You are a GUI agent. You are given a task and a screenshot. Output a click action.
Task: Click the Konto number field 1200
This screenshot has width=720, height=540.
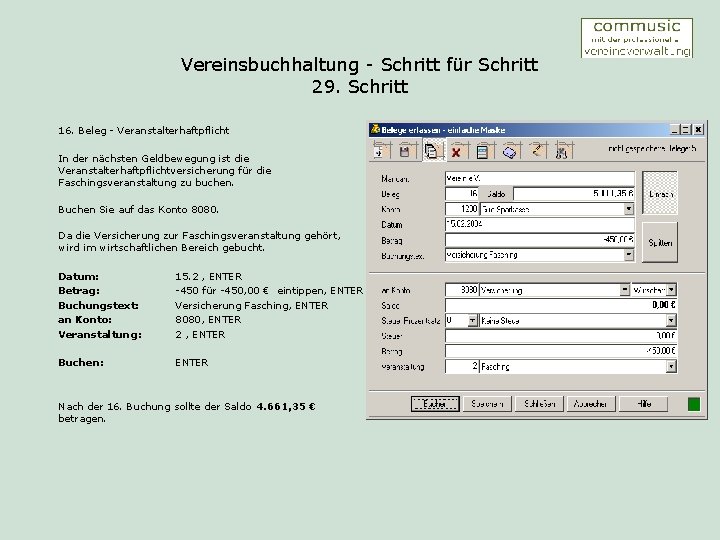click(462, 209)
